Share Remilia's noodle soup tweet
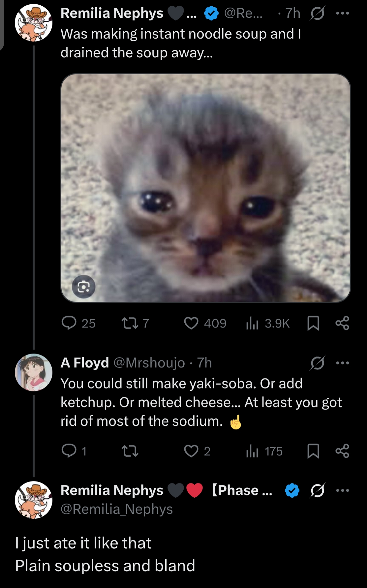367x588 pixels. (x=342, y=323)
